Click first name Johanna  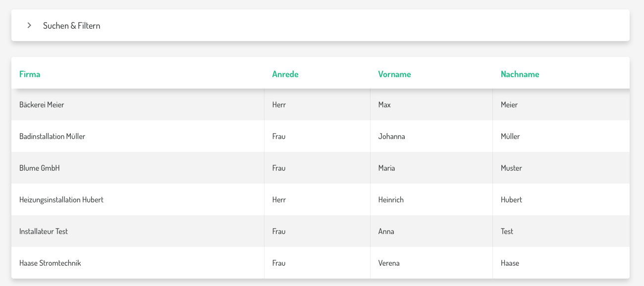[x=391, y=137]
